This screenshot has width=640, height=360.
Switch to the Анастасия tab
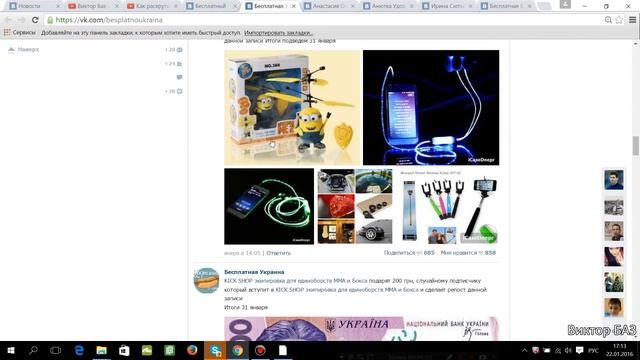click(x=328, y=6)
